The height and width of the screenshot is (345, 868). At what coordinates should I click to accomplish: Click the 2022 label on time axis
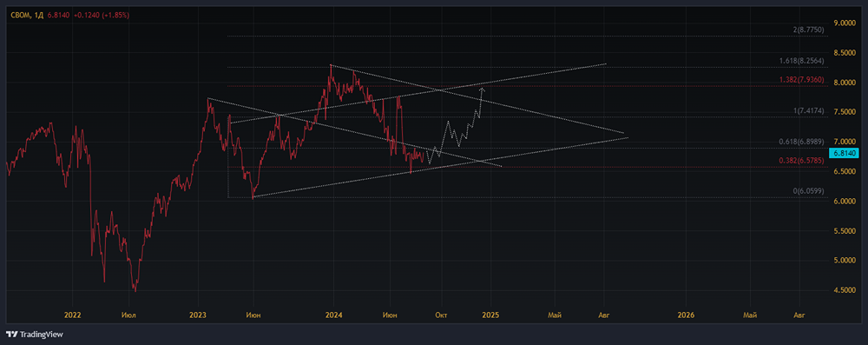coord(73,315)
